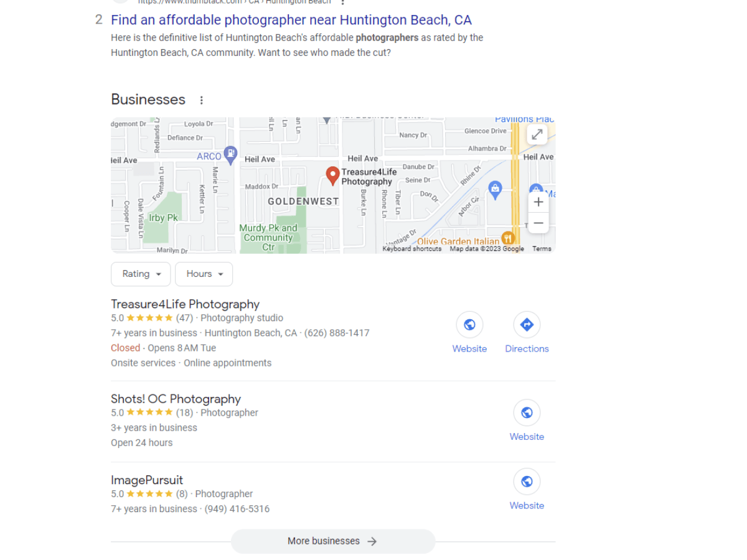Open Treasure4Life Photography website globe icon

[469, 325]
